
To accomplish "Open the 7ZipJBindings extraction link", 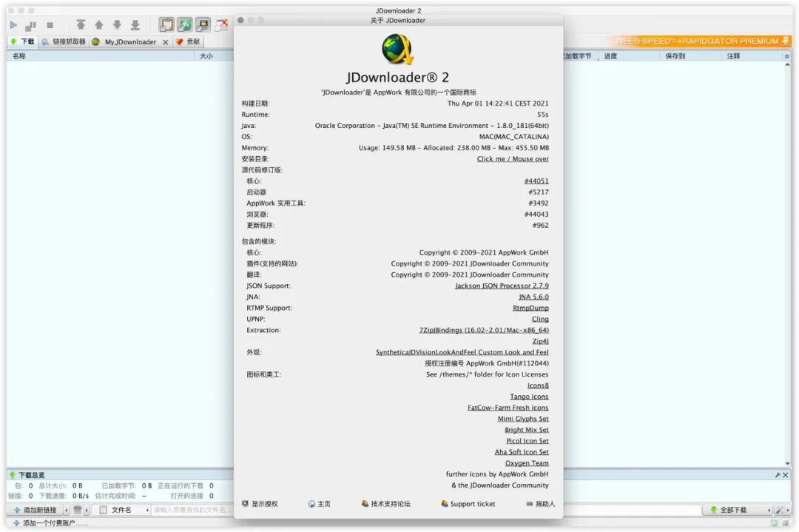I will [484, 330].
